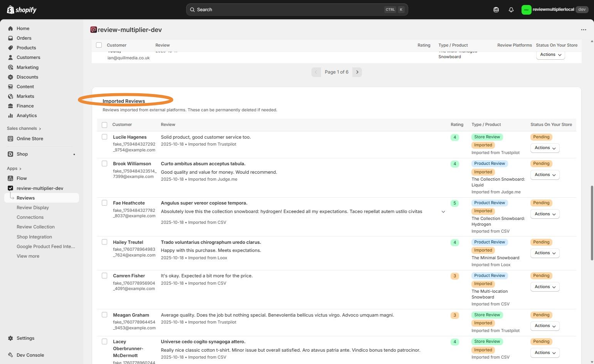Image resolution: width=594 pixels, height=364 pixels.
Task: Click the Home icon in sidebar
Action: click(10, 29)
